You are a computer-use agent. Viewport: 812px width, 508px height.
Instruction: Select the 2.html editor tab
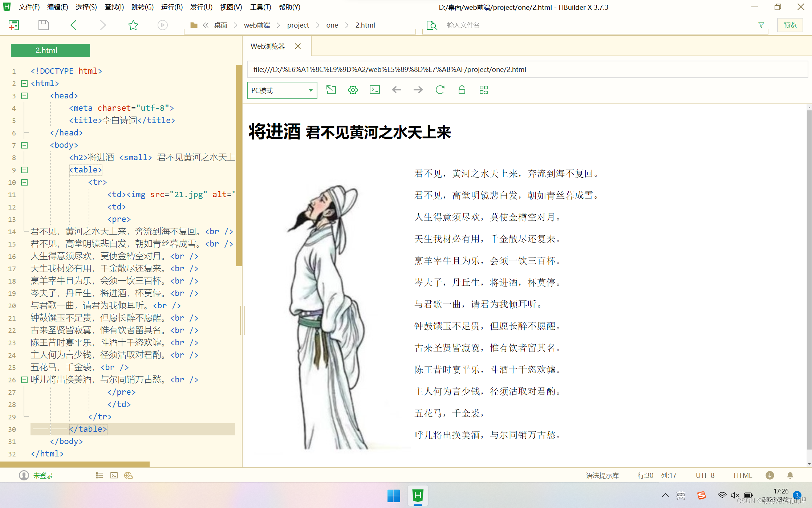(x=50, y=50)
